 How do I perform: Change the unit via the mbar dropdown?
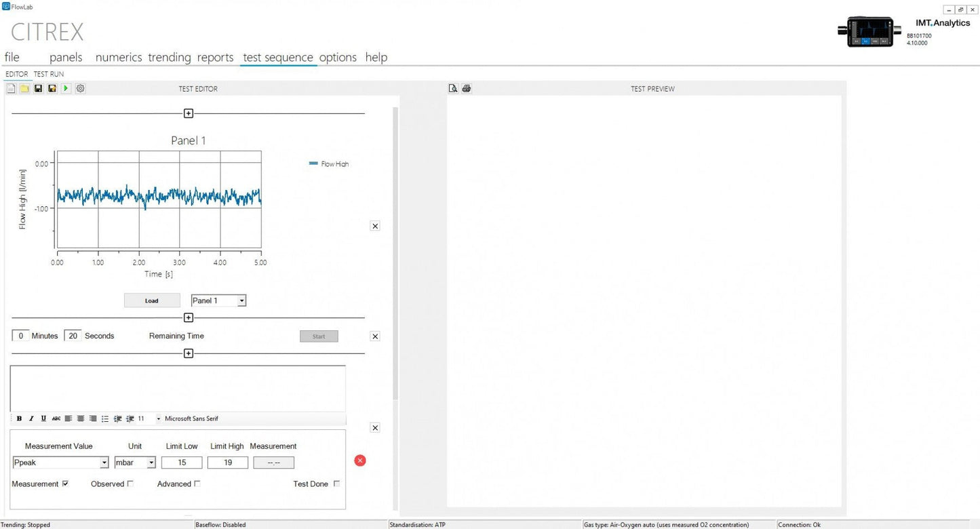tap(153, 463)
